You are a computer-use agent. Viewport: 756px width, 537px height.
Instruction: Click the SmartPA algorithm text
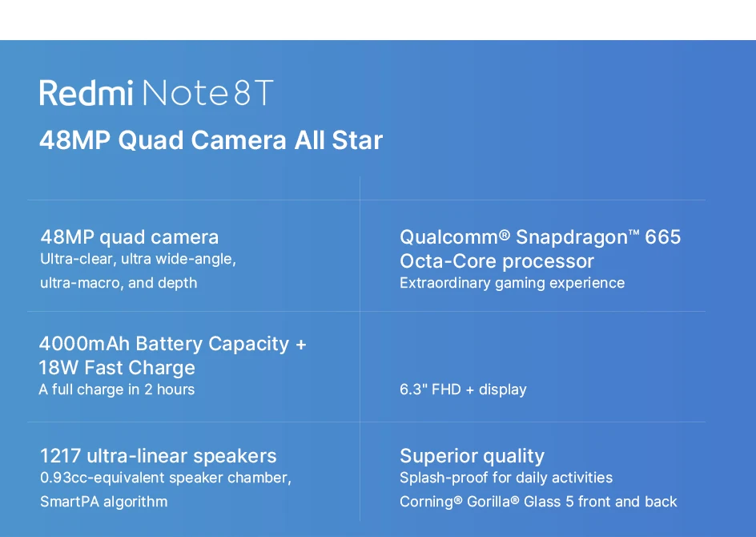tap(103, 502)
